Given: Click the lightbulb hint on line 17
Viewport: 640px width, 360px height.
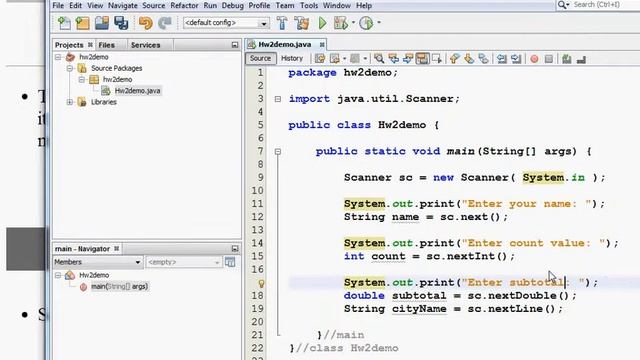Looking at the screenshot, I should (x=261, y=283).
